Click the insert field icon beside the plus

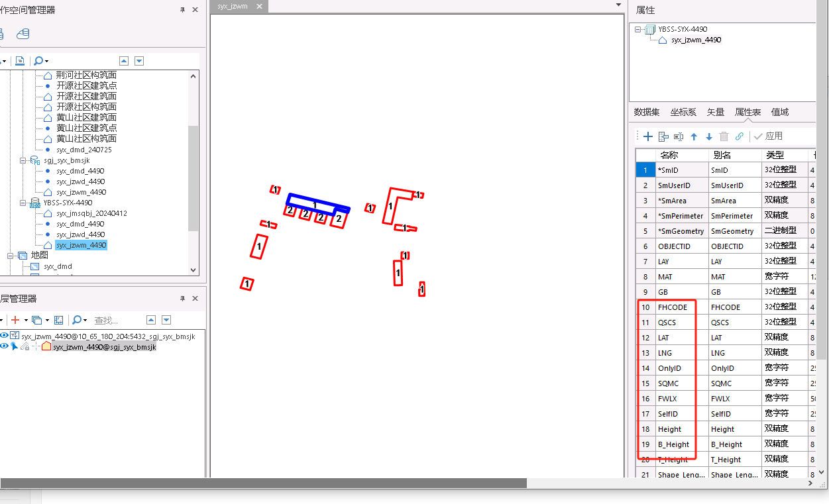[x=663, y=136]
